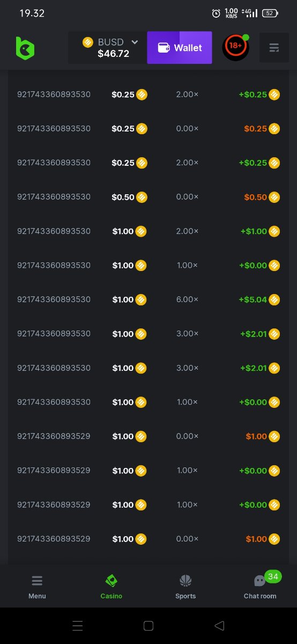Viewport: 297px width, 644px height.
Task: Open the 18+ age restriction badge
Action: [235, 47]
